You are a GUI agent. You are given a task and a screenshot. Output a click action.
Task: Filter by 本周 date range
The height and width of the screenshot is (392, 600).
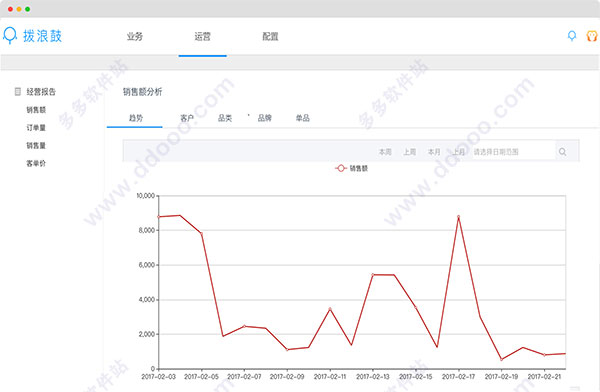385,152
